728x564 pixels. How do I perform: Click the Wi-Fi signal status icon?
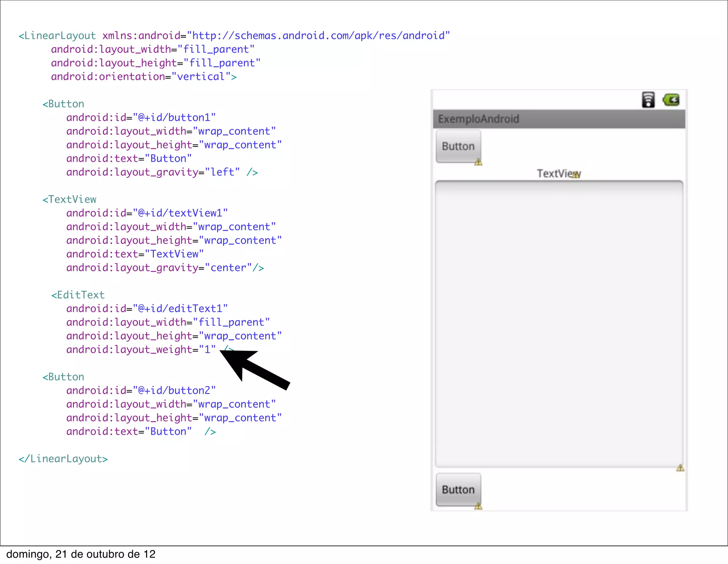pos(648,100)
